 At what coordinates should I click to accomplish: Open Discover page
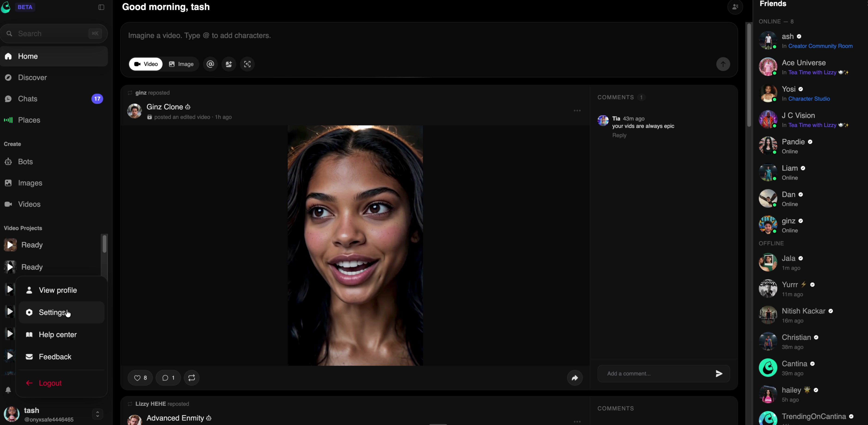[54, 77]
